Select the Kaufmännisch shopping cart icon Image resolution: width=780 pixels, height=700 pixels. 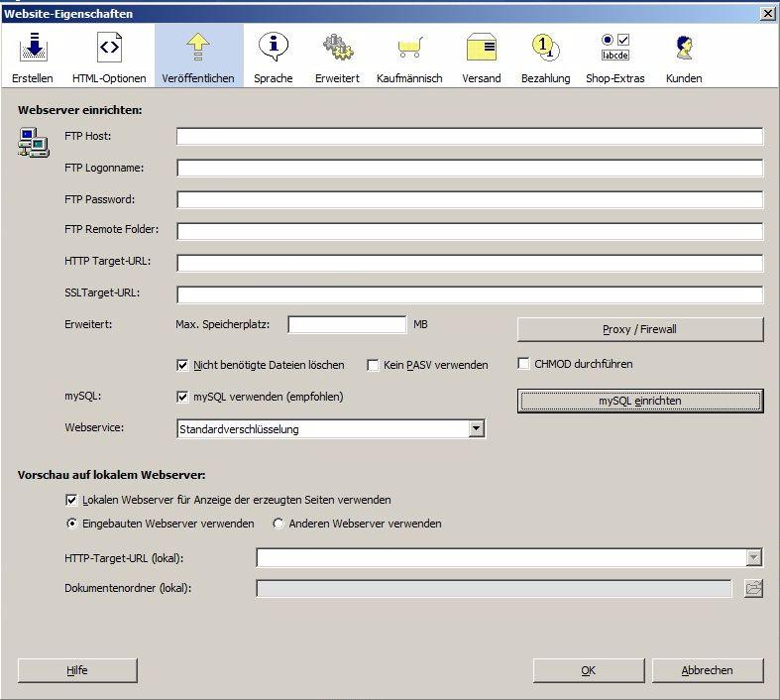pos(409,48)
